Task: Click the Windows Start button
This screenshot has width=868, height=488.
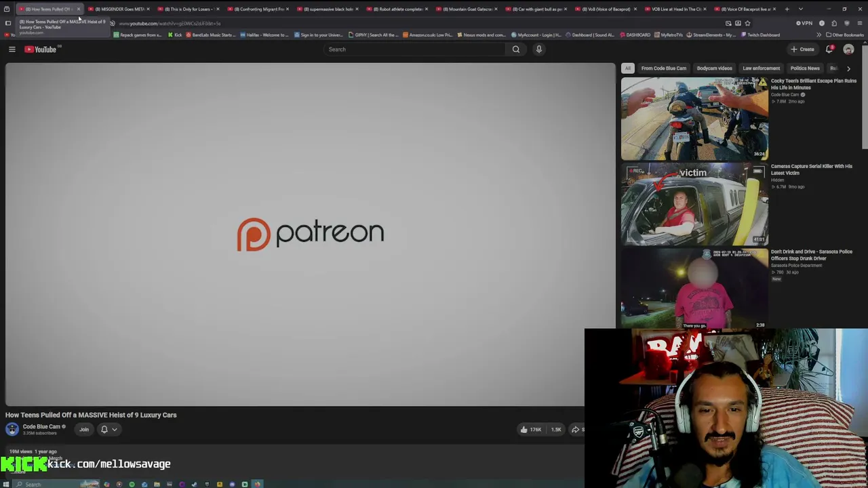Action: pyautogui.click(x=5, y=484)
